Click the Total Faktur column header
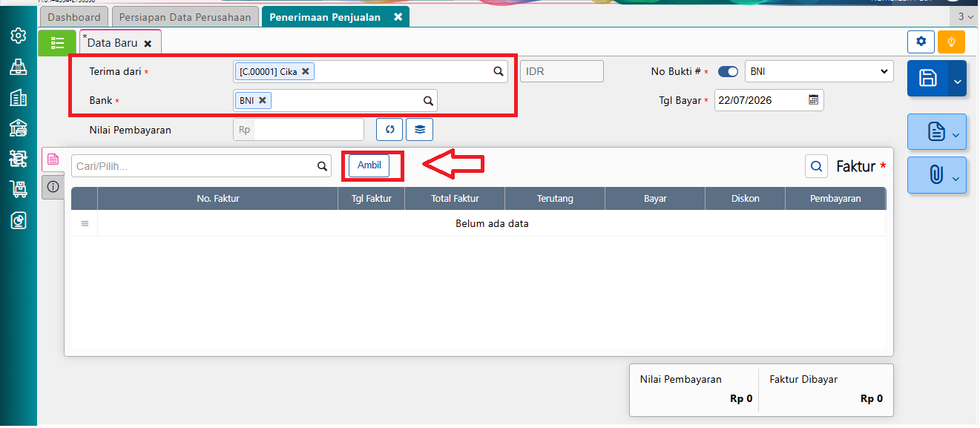Viewport: 980px width, 428px height. pos(455,198)
